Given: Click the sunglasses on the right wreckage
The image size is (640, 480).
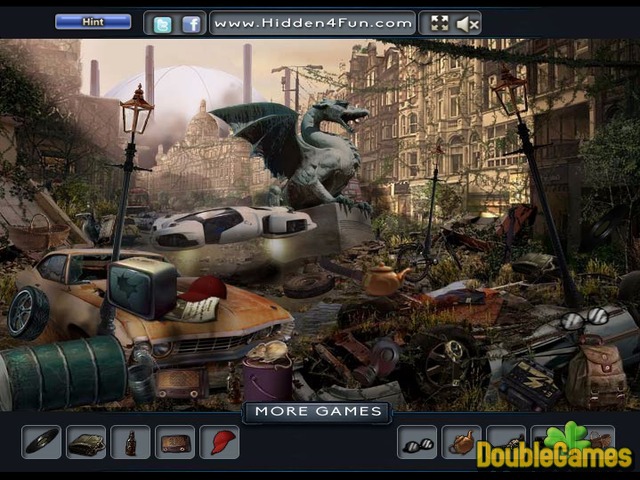Looking at the screenshot, I should pos(584,318).
